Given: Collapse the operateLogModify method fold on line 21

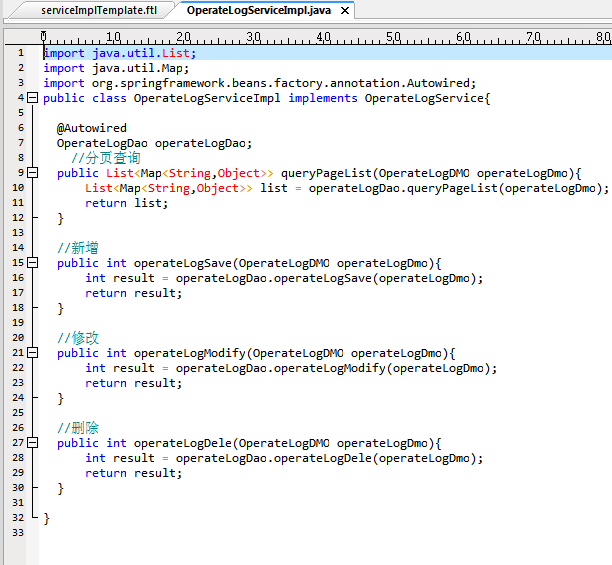Looking at the screenshot, I should point(33,353).
